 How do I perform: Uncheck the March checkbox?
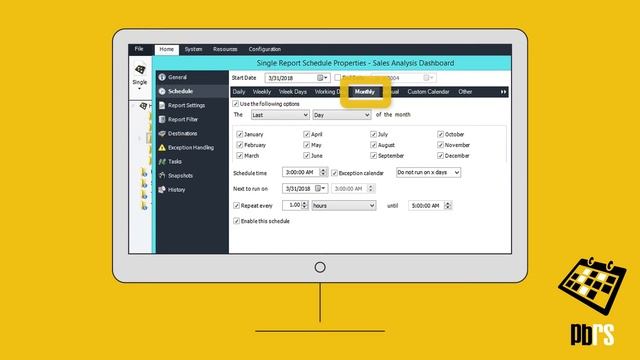pos(240,156)
